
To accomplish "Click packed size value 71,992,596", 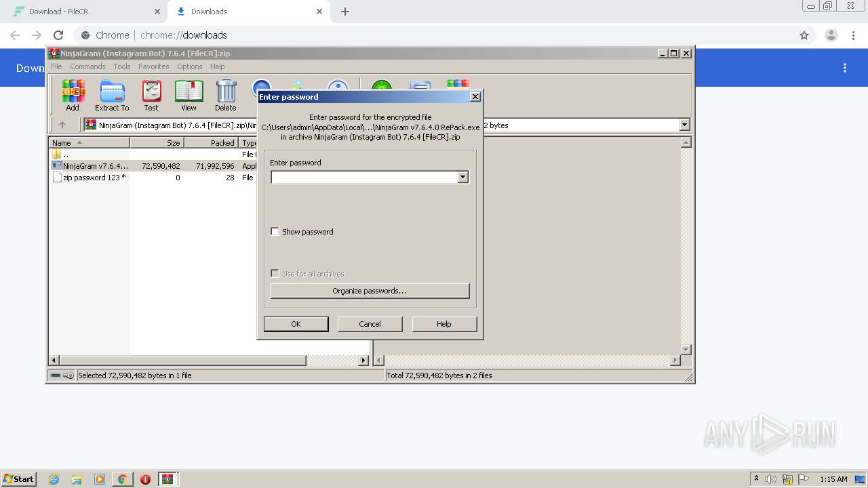I will pyautogui.click(x=215, y=166).
